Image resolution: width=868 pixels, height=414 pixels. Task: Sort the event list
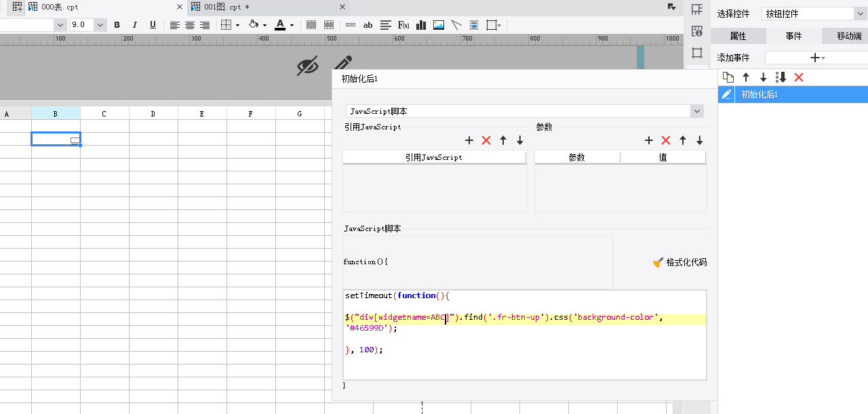pyautogui.click(x=781, y=77)
